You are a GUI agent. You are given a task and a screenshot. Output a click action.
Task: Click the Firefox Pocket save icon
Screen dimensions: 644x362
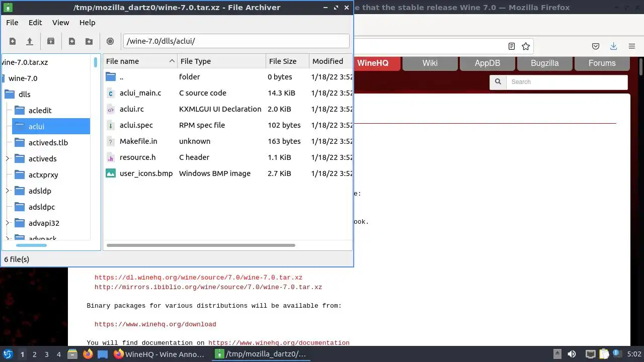pos(596,46)
